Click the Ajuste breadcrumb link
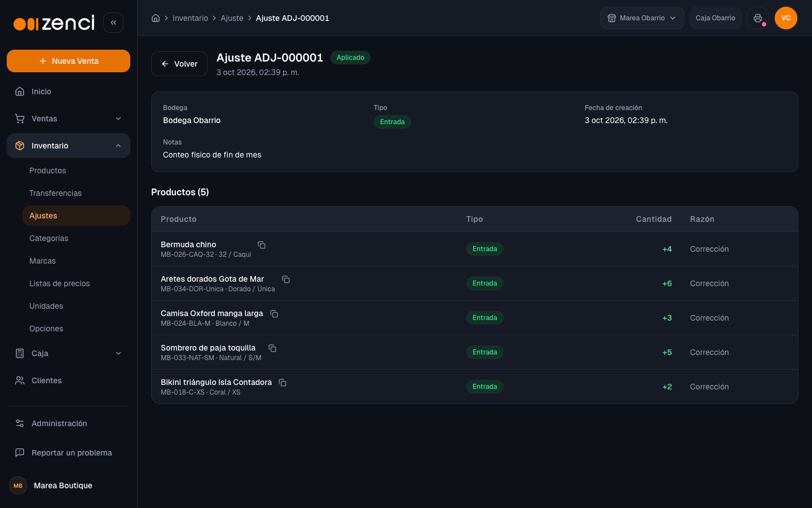 (x=232, y=18)
